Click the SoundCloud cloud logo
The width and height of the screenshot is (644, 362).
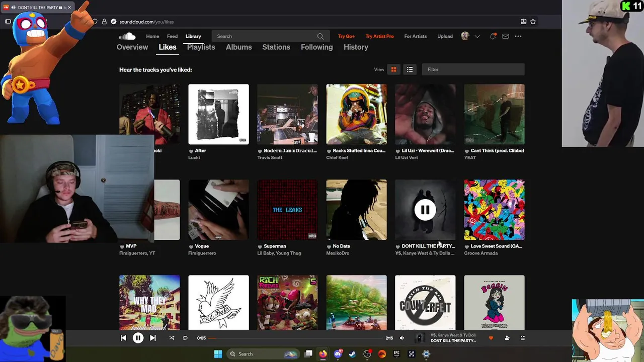[x=127, y=36]
